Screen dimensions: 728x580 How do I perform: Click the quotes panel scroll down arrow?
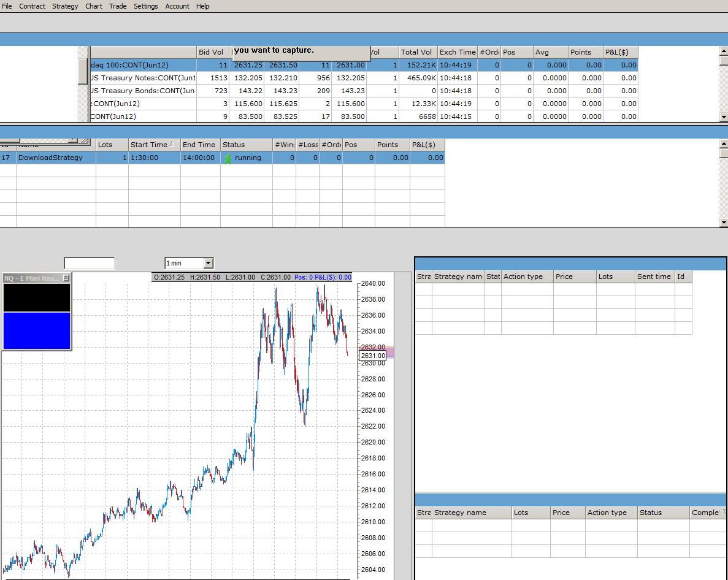724,117
